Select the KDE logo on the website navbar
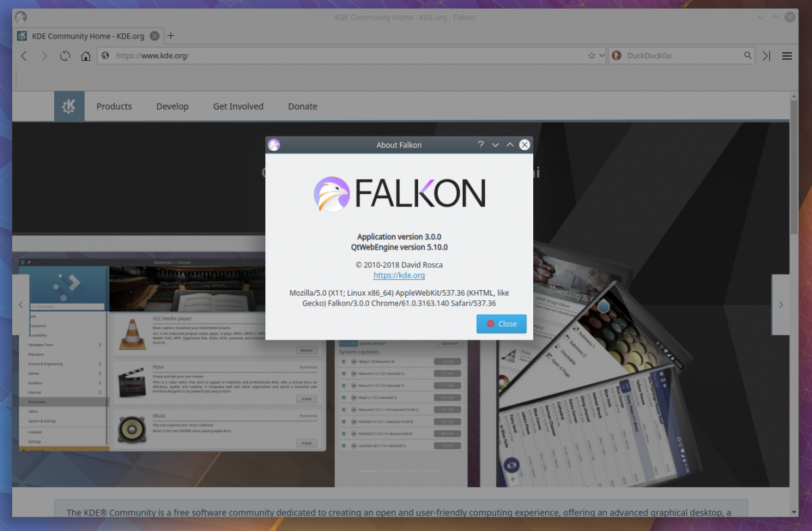 [x=69, y=106]
